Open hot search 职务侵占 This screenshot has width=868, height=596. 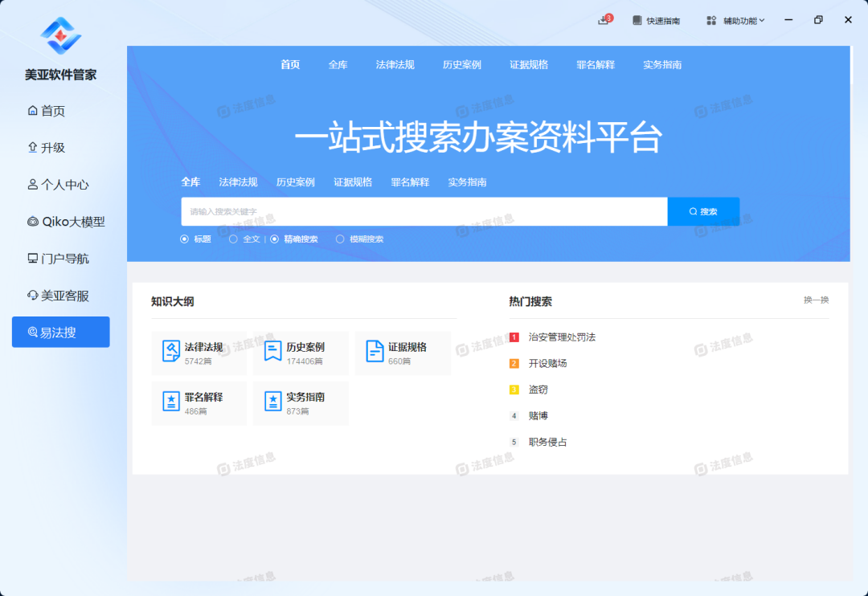pos(547,442)
